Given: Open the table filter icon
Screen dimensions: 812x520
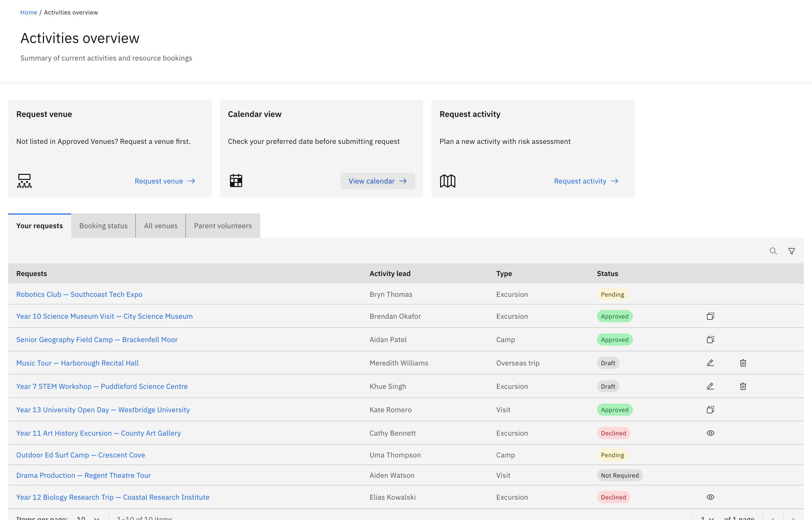Looking at the screenshot, I should pos(791,251).
